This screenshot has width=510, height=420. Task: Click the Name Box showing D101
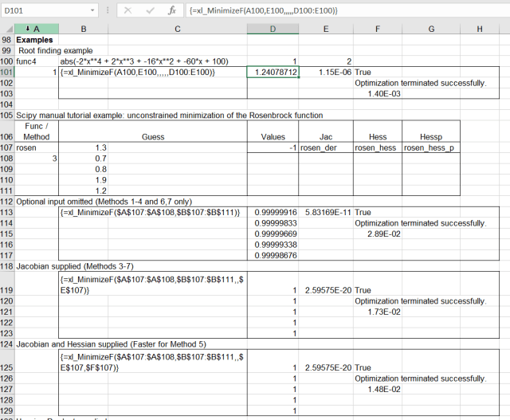click(44, 12)
